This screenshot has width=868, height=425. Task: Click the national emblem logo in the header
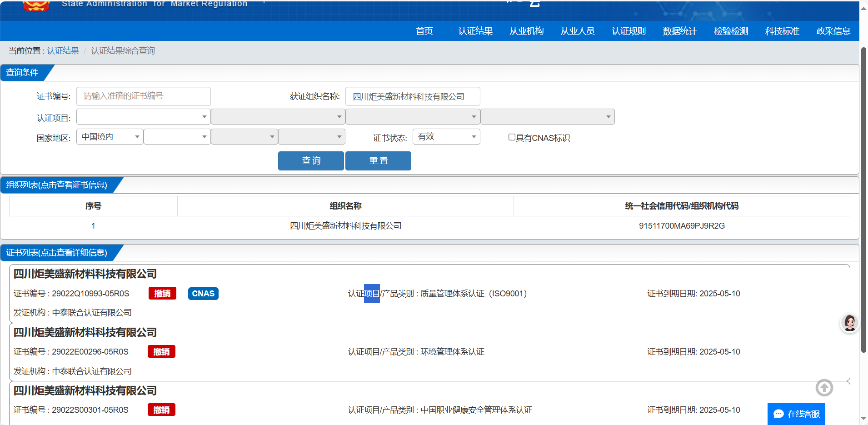pyautogui.click(x=36, y=5)
